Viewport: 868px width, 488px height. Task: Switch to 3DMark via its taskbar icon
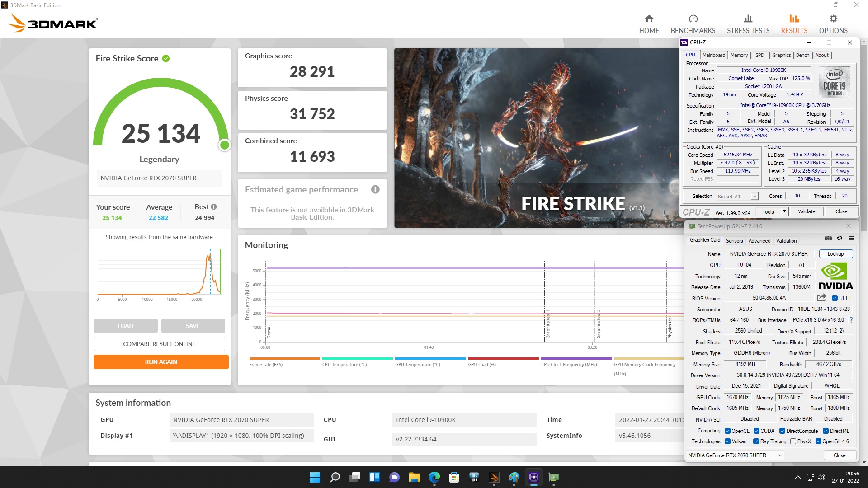[494, 477]
